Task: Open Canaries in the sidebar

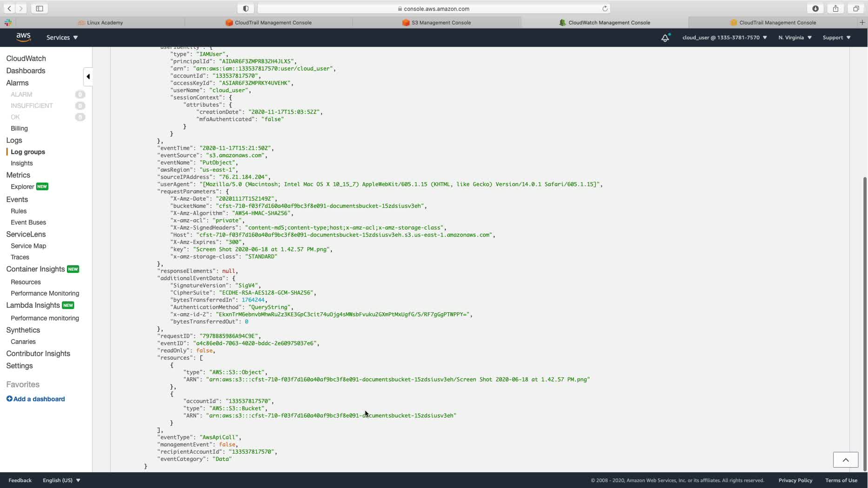Action: 23,342
